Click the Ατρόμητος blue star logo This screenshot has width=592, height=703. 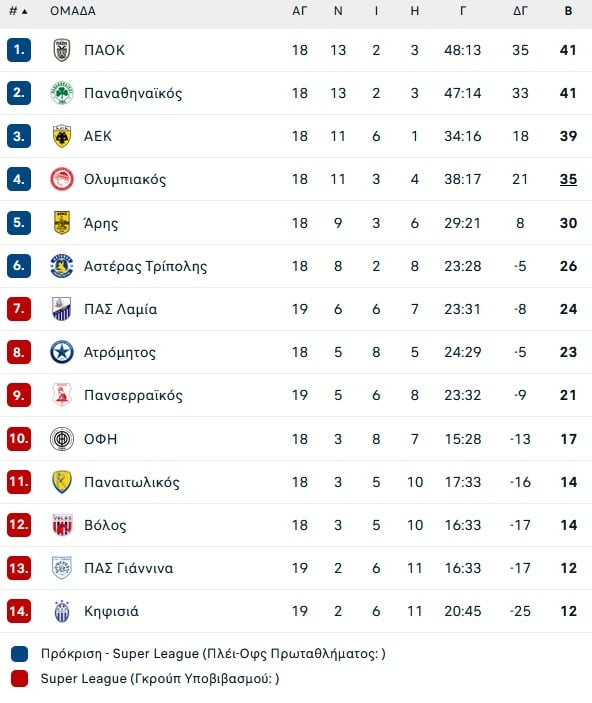coord(61,352)
